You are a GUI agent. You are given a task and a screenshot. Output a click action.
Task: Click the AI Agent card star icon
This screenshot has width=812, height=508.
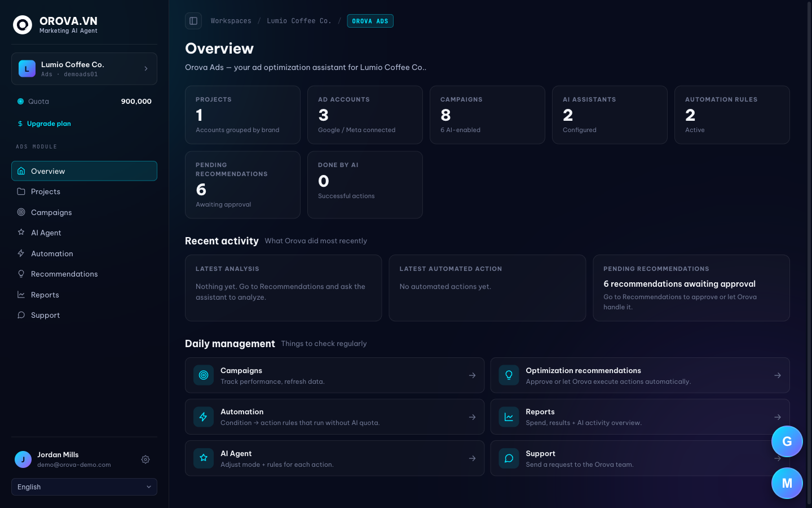pos(204,458)
